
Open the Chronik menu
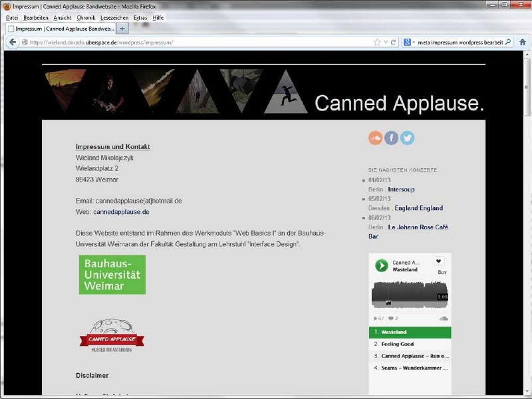(86, 18)
